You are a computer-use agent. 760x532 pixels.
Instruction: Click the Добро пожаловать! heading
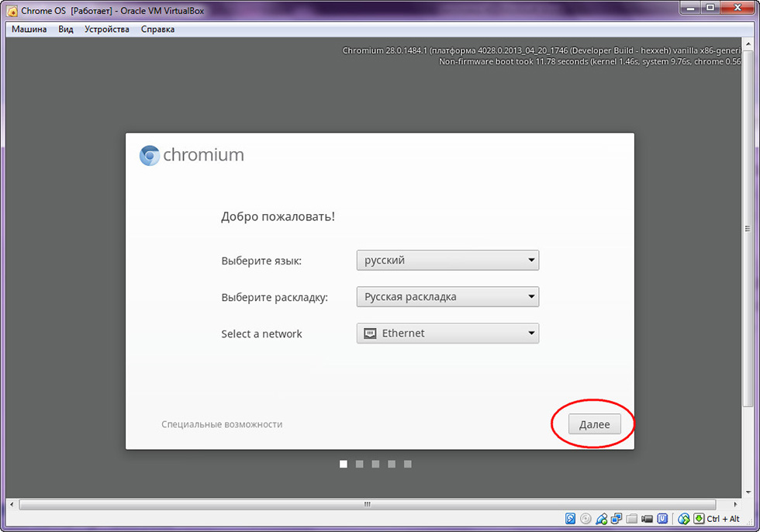pyautogui.click(x=278, y=216)
